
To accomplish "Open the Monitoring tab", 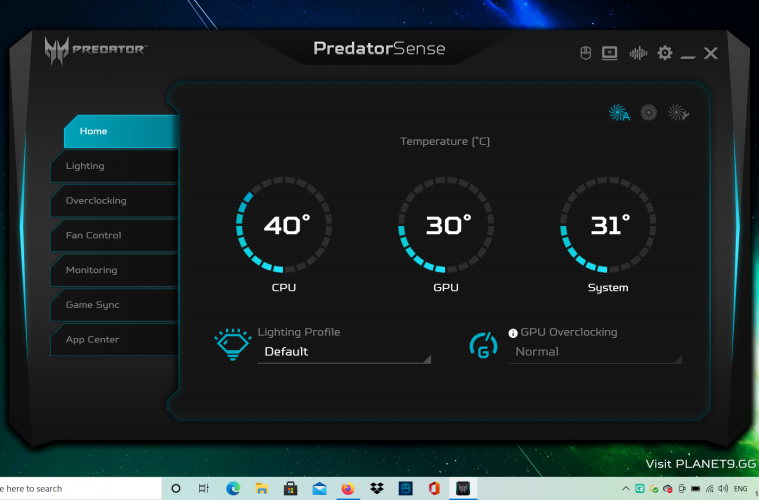I will point(115,270).
